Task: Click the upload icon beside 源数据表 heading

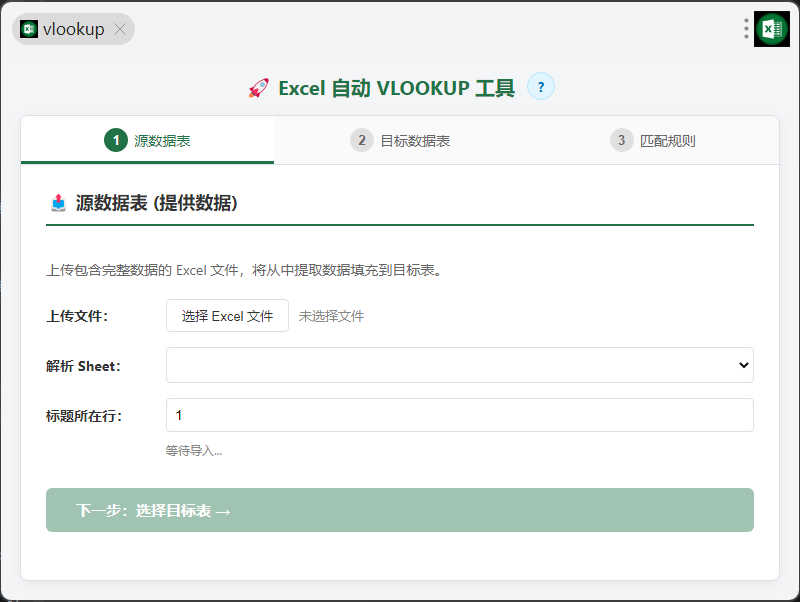Action: (x=59, y=203)
